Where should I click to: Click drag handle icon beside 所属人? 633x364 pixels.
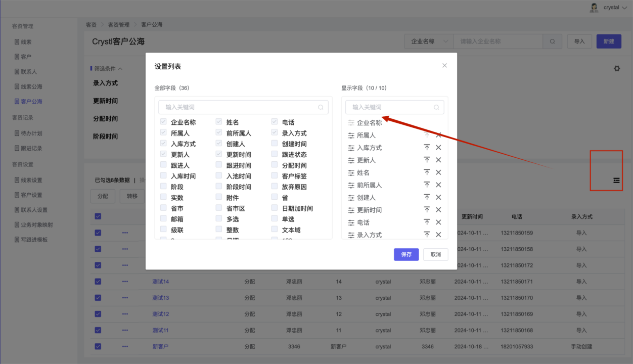pyautogui.click(x=351, y=135)
